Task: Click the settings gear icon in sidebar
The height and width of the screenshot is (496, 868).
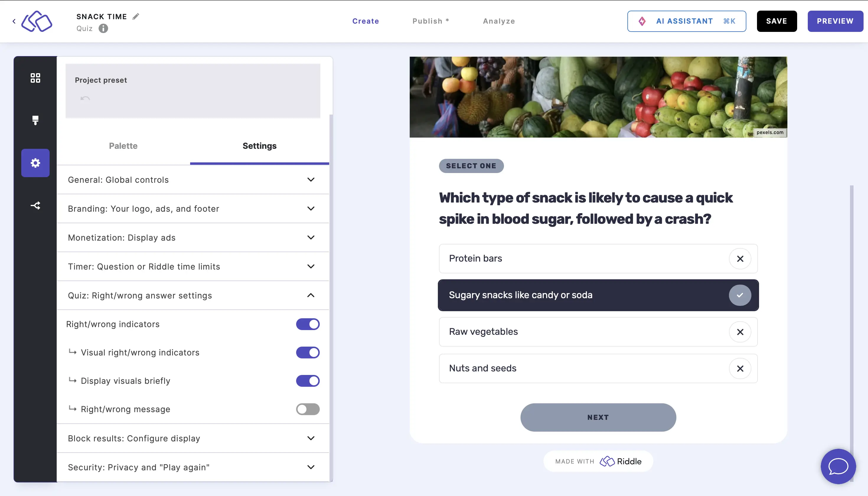Action: (35, 163)
